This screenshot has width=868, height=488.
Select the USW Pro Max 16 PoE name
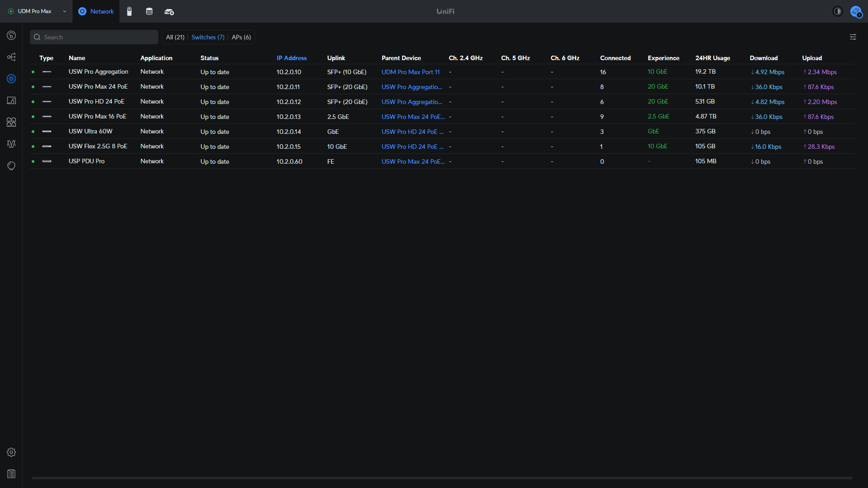[97, 117]
